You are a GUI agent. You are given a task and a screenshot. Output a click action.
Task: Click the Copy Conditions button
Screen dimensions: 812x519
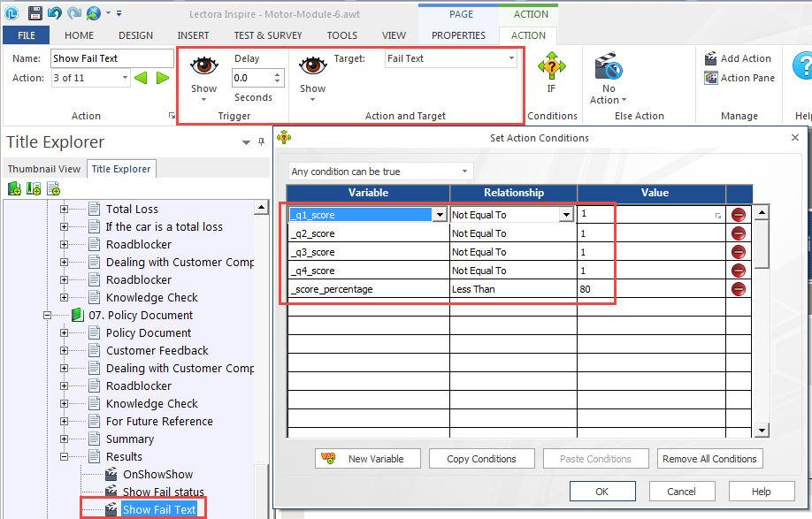pyautogui.click(x=481, y=459)
